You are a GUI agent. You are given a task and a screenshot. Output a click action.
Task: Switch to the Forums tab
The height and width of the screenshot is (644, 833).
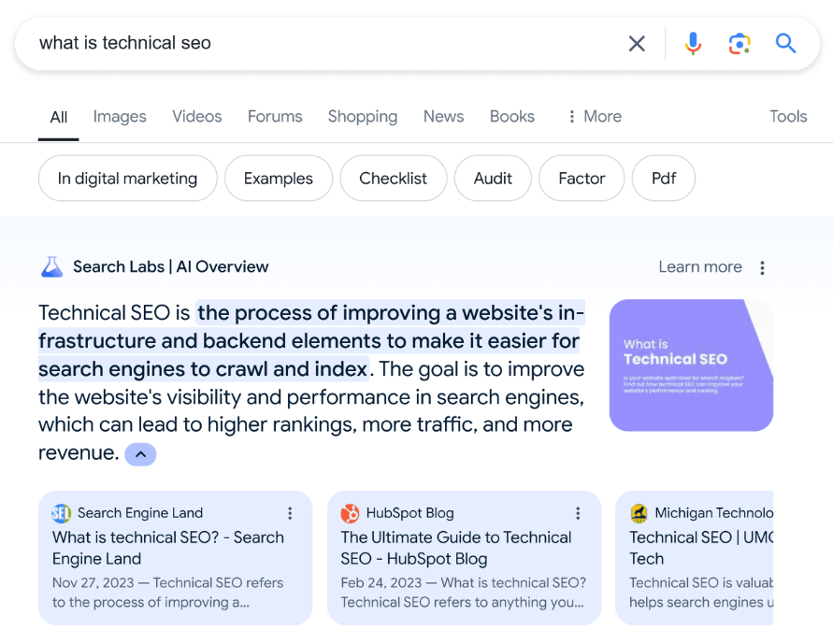(x=275, y=116)
